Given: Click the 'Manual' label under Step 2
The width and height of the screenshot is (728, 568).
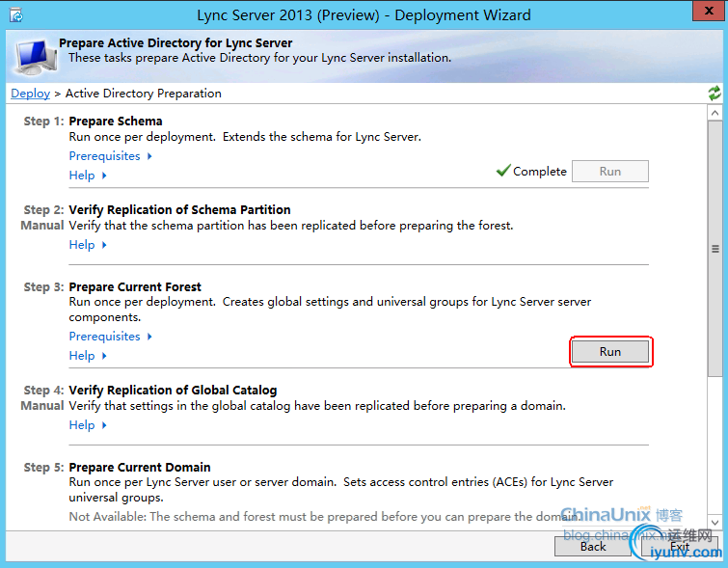Looking at the screenshot, I should [x=42, y=226].
